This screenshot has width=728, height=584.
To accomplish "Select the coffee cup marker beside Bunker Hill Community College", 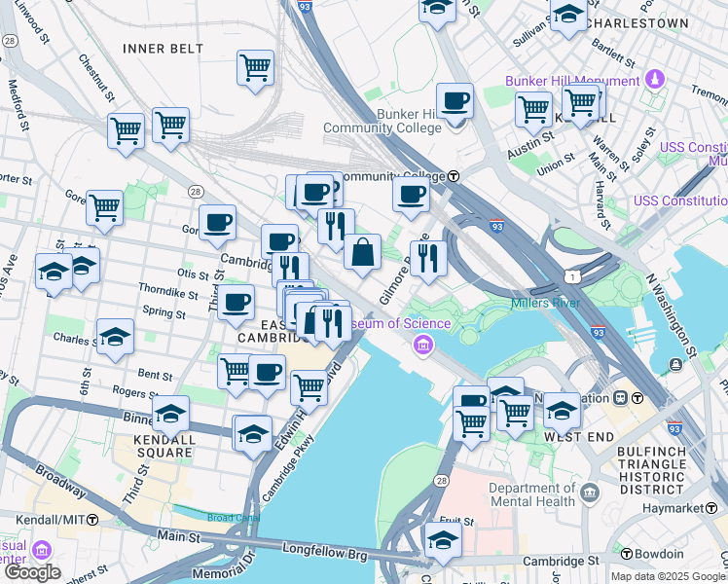I will (x=455, y=104).
